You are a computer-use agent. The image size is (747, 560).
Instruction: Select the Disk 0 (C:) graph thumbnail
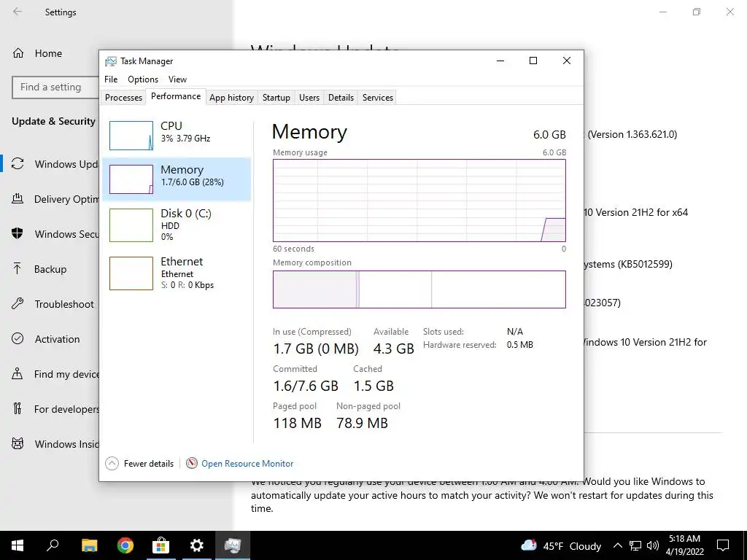(131, 225)
